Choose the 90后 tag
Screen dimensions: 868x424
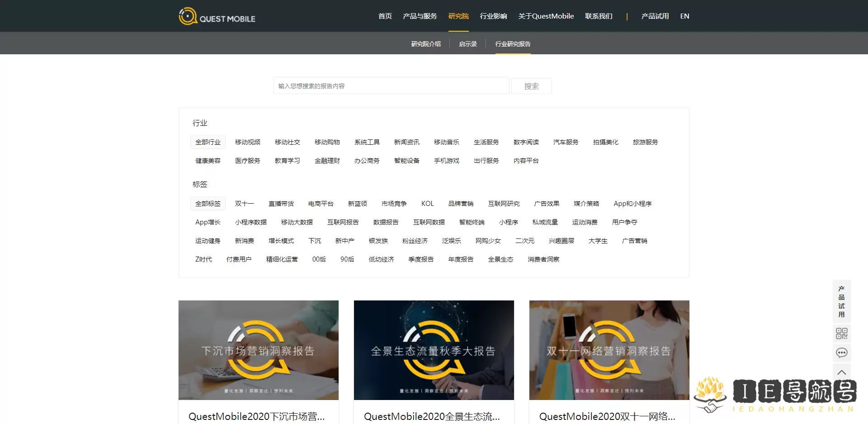(x=347, y=259)
